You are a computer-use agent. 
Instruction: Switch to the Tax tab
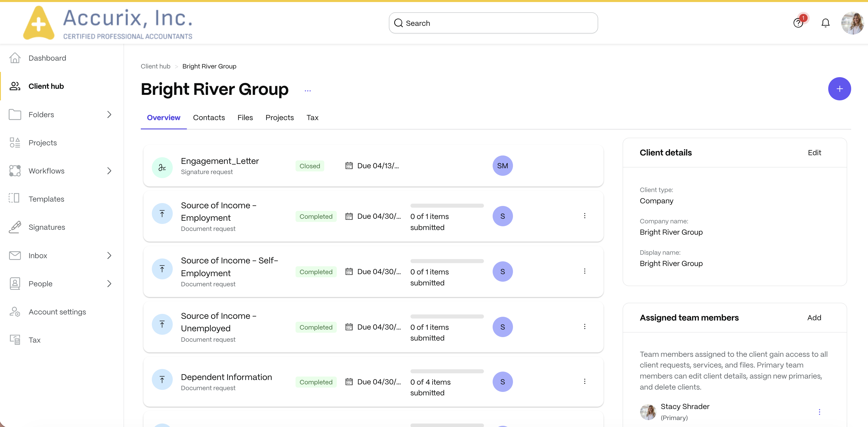coord(312,117)
